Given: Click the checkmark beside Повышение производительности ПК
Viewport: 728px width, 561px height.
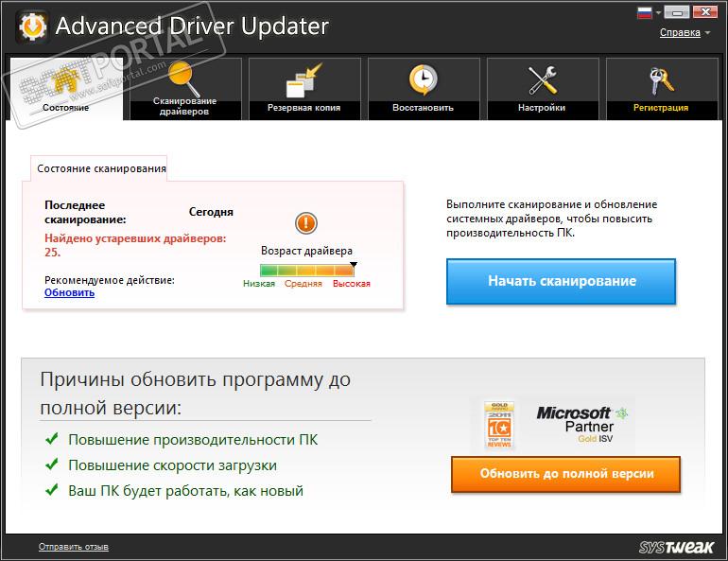Looking at the screenshot, I should click(x=52, y=439).
